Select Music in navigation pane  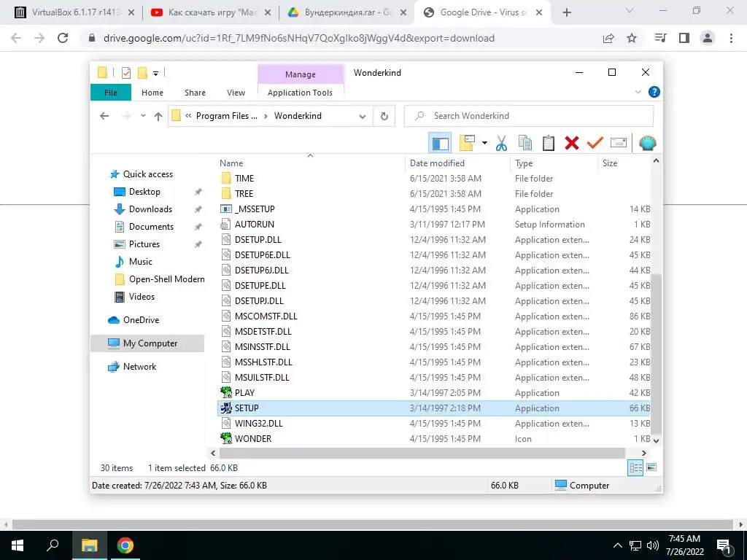click(x=141, y=262)
